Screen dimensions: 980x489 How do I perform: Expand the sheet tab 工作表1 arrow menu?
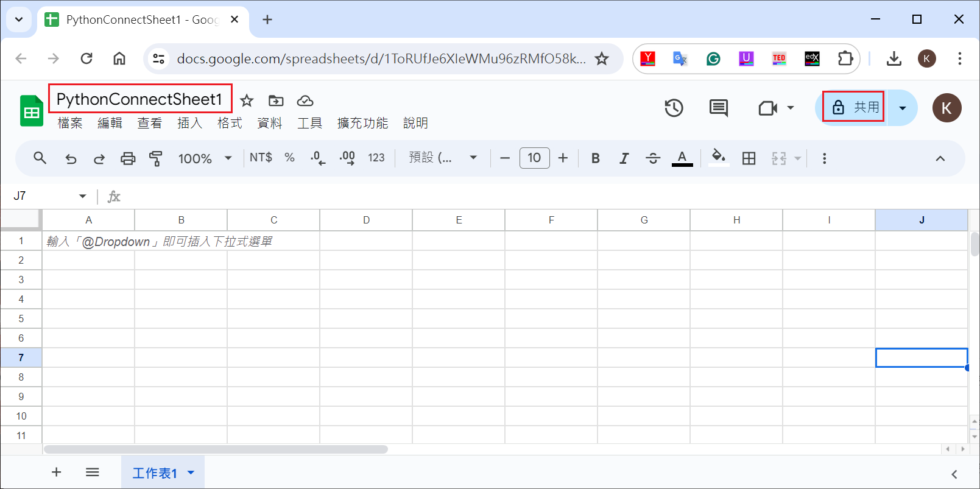191,473
